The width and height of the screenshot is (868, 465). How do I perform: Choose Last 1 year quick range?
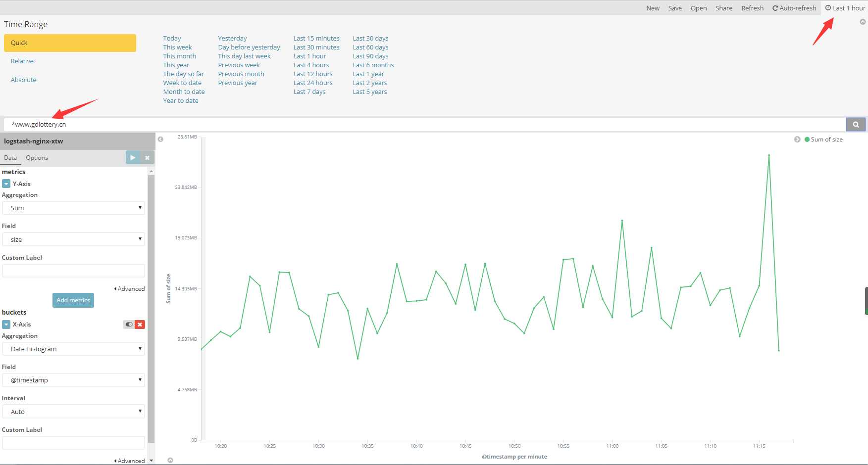(368, 74)
